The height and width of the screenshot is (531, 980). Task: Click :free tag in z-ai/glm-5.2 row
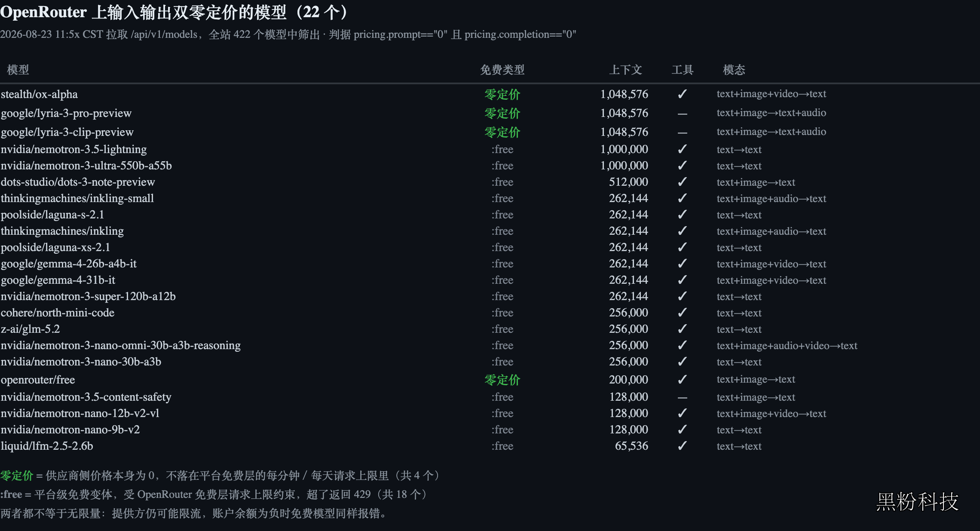click(502, 329)
